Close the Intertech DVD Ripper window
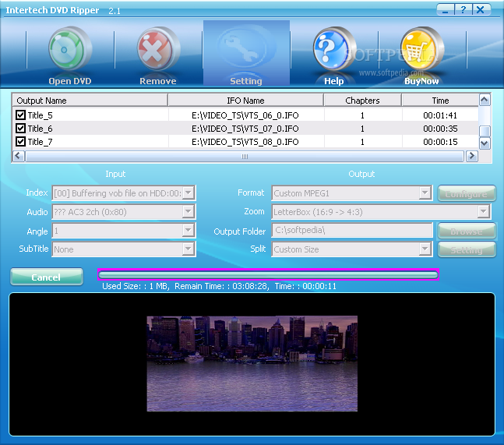 pos(481,9)
